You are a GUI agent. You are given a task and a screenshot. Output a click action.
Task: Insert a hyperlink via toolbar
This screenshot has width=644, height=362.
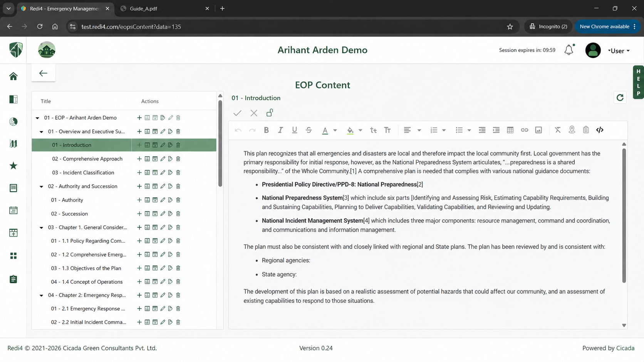click(x=524, y=130)
